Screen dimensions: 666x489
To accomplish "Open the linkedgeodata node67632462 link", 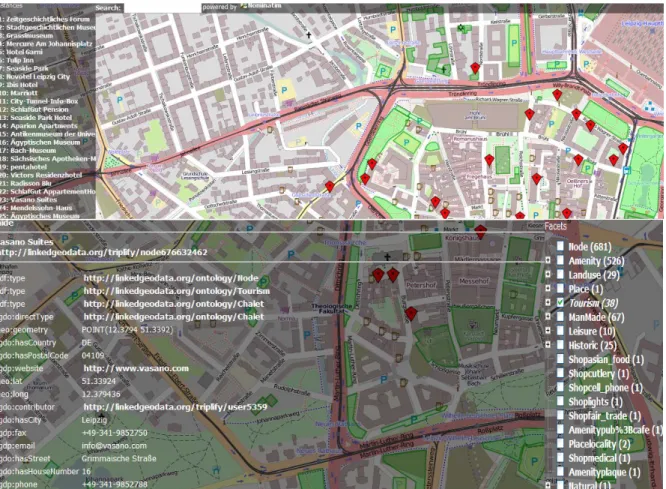I will click(104, 252).
